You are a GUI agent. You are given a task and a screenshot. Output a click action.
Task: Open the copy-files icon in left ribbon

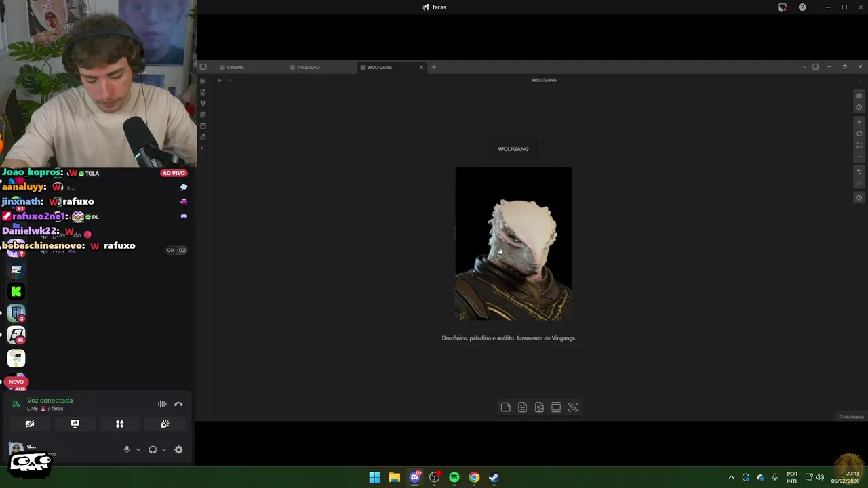(203, 137)
